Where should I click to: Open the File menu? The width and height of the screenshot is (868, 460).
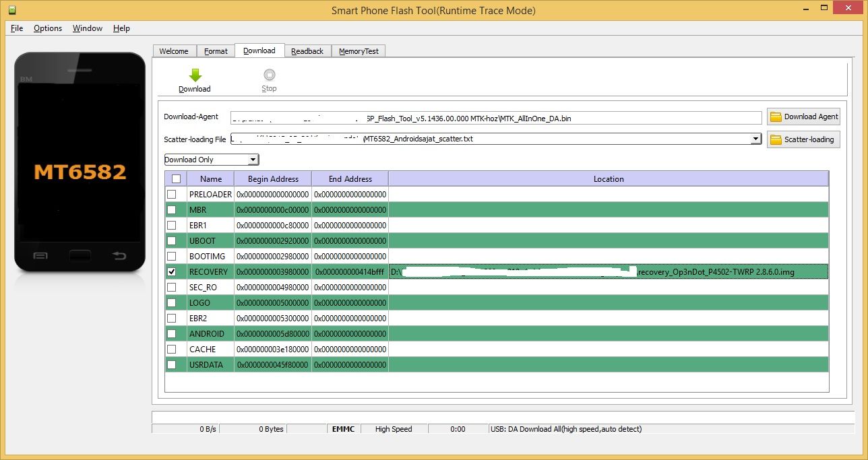(17, 28)
